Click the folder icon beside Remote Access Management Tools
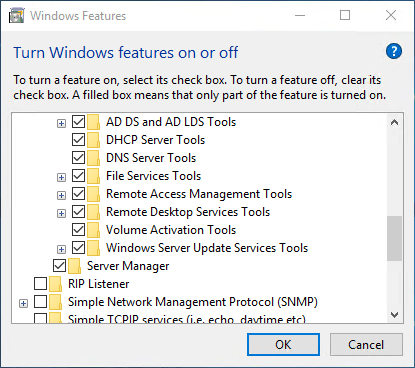Screen dimensions: 415x368 point(94,194)
